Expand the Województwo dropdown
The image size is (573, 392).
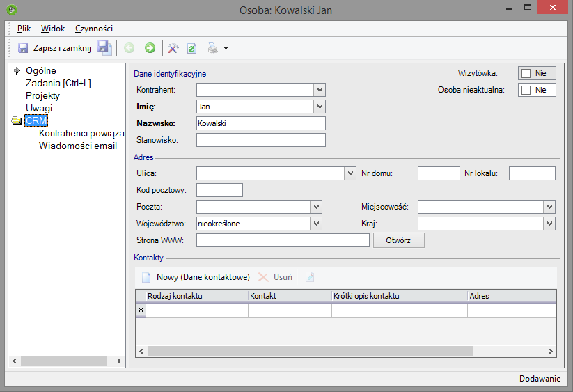[x=316, y=224]
